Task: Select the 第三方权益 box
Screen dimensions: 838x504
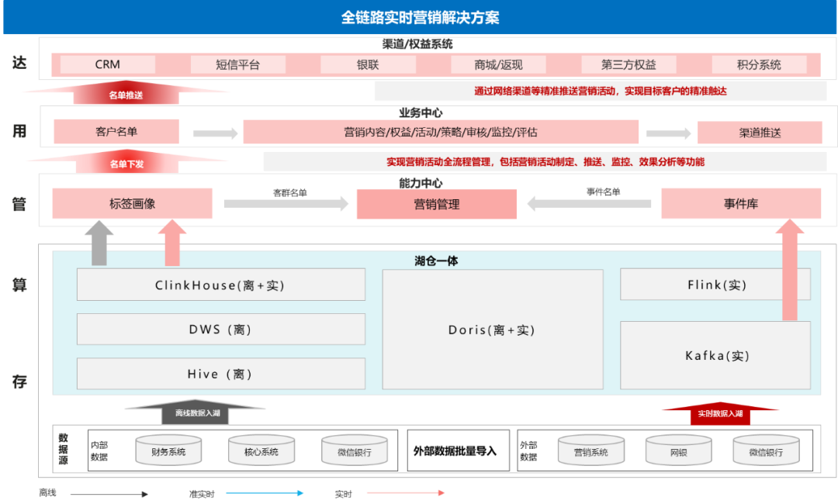Action: [x=628, y=64]
